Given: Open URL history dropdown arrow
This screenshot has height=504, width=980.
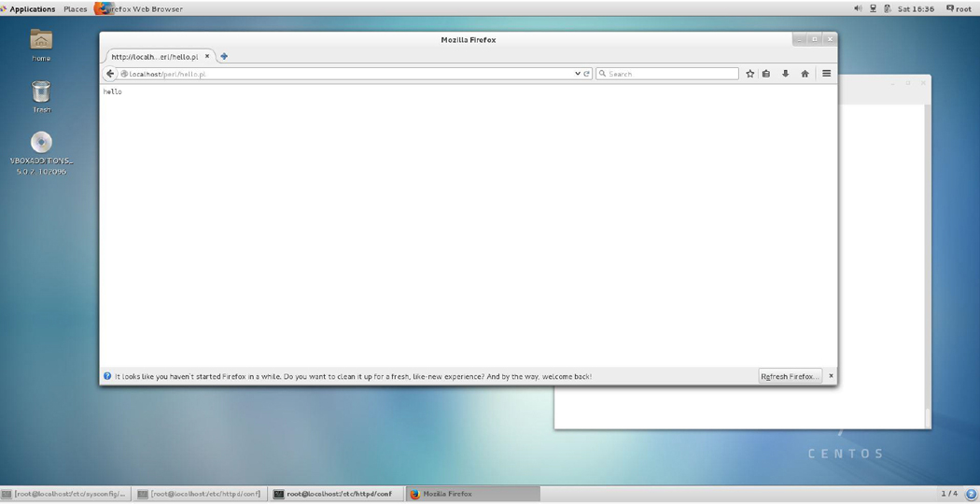Looking at the screenshot, I should coord(578,74).
